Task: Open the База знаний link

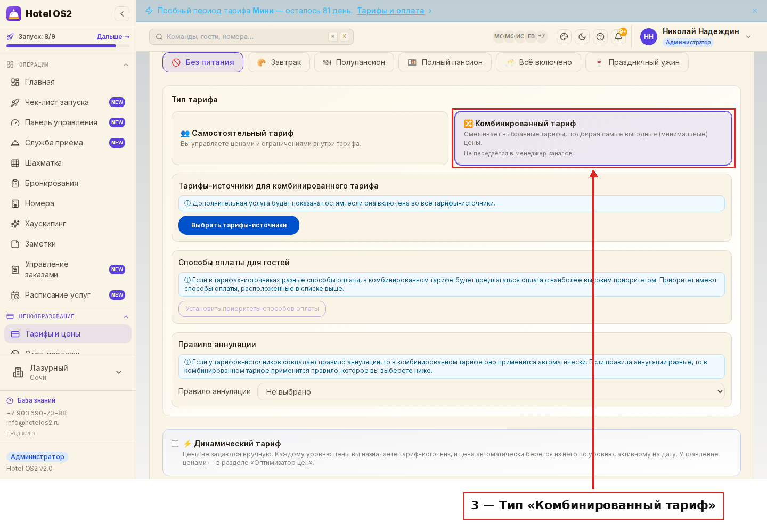Action: pos(31,400)
